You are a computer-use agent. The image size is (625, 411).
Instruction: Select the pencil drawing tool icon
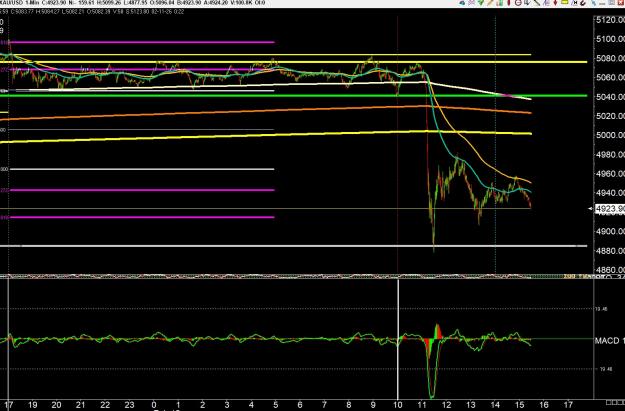click(490, 2)
